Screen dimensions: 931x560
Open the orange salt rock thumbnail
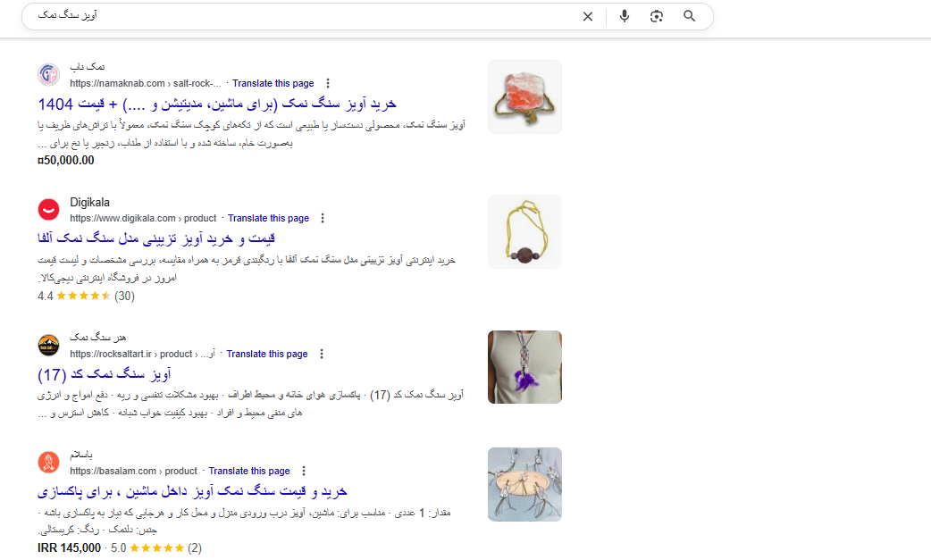[524, 96]
